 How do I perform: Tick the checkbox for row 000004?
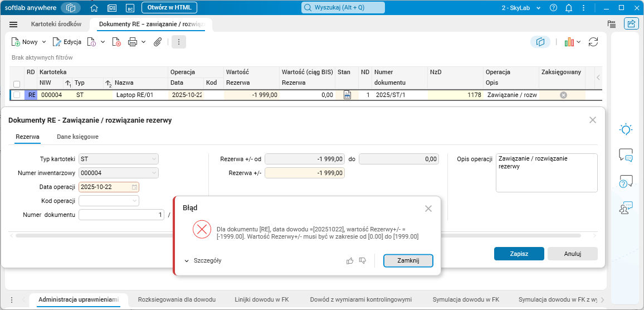coord(17,95)
